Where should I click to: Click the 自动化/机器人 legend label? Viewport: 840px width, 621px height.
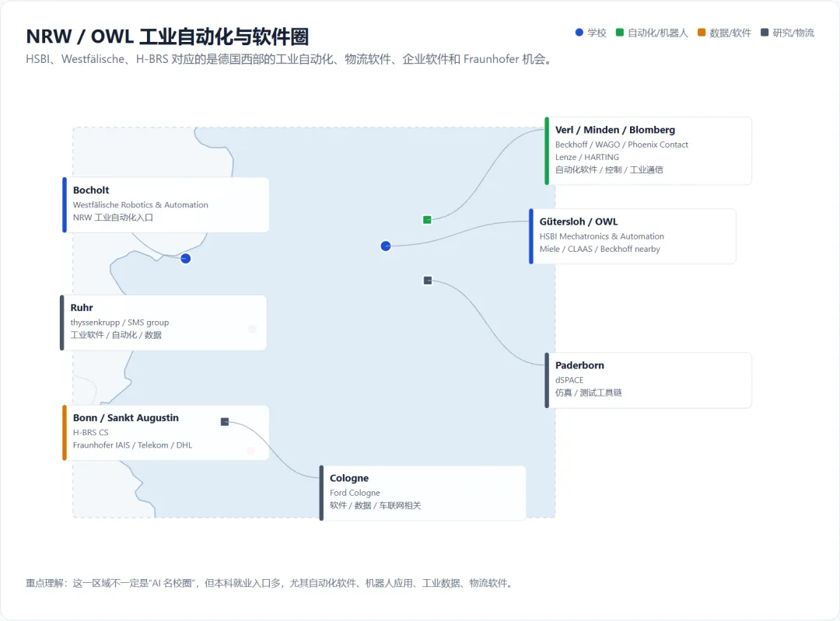pyautogui.click(x=658, y=33)
